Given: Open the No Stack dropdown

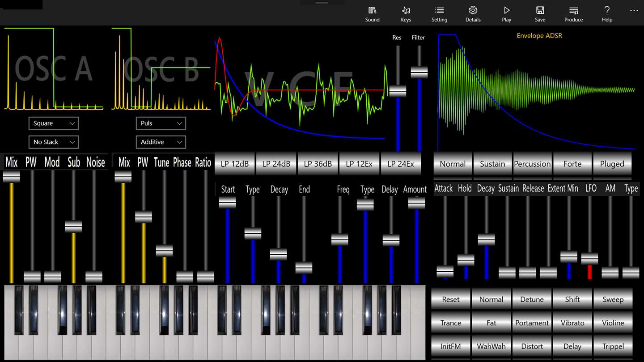Looking at the screenshot, I should pyautogui.click(x=54, y=142).
